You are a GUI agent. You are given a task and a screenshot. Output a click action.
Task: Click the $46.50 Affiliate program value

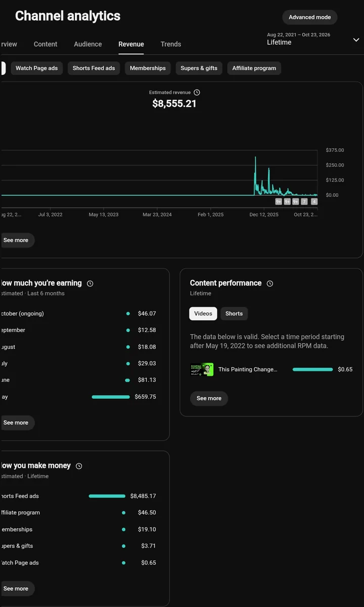(147, 513)
